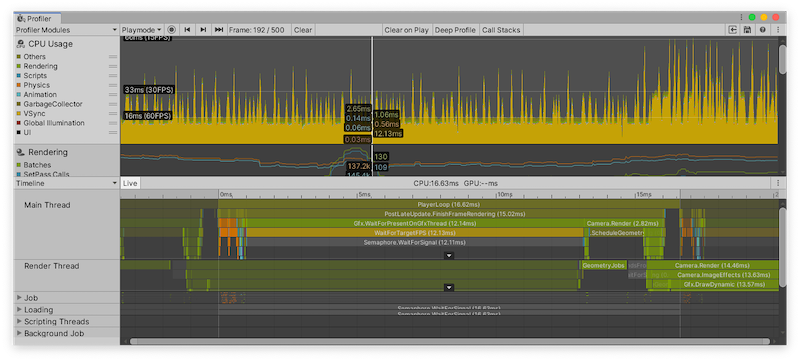Expand the Background Job group

click(19, 333)
